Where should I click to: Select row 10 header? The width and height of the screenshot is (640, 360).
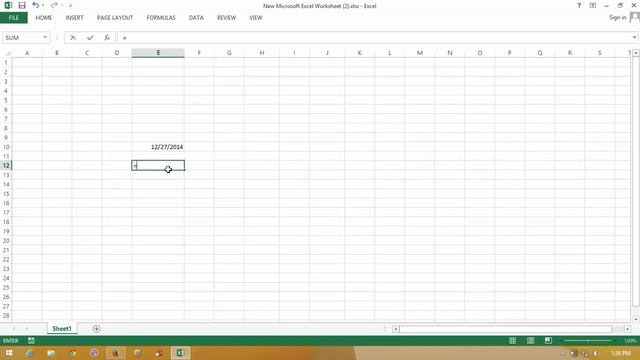(x=6, y=147)
